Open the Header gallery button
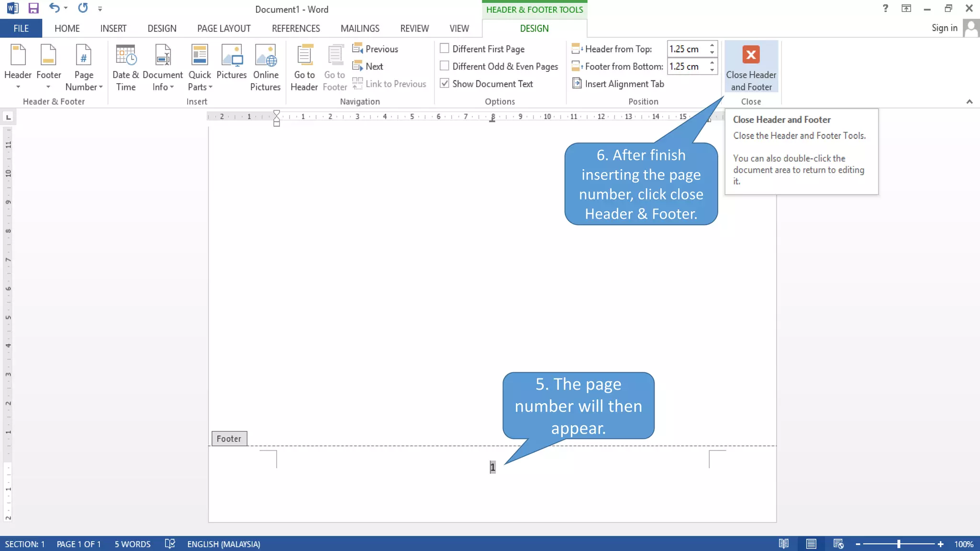Viewport: 980px width, 551px height. 18,67
